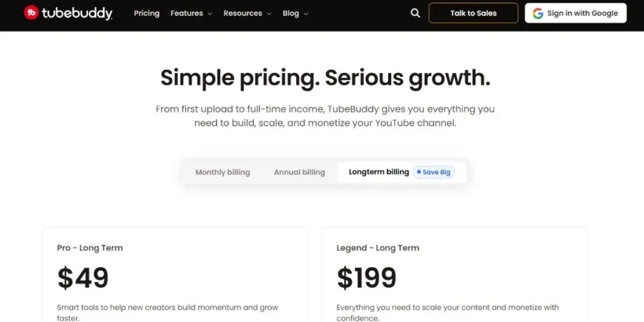Select Monthly billing option
Viewport: 644px width, 322px height.
(223, 172)
